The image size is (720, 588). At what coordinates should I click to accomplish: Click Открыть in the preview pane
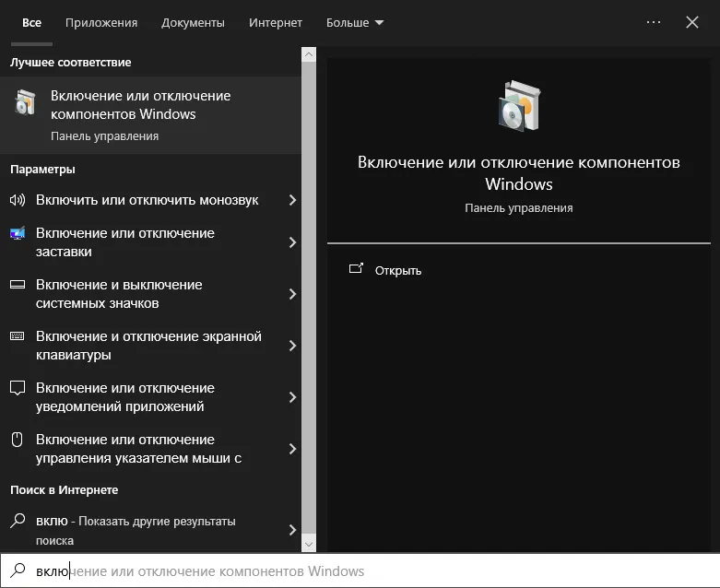pyautogui.click(x=397, y=271)
